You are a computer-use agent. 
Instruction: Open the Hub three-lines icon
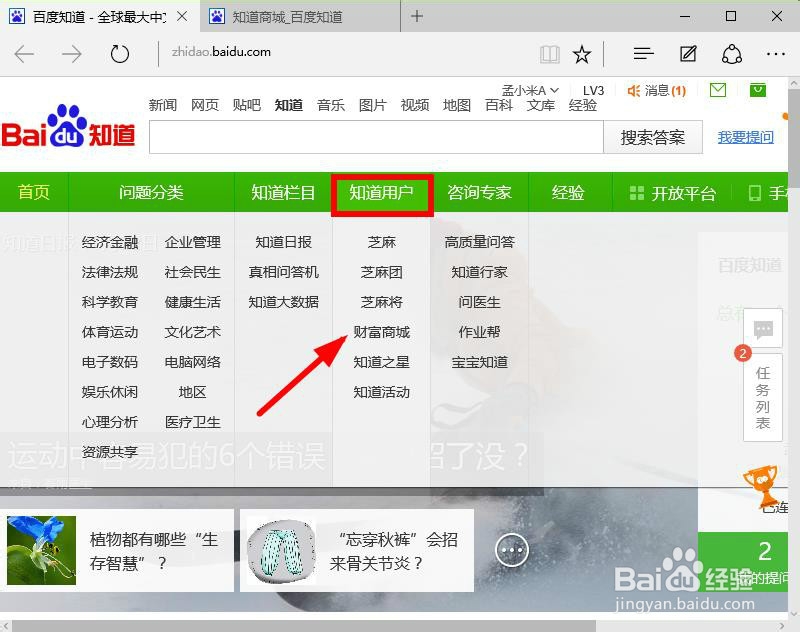pyautogui.click(x=643, y=53)
